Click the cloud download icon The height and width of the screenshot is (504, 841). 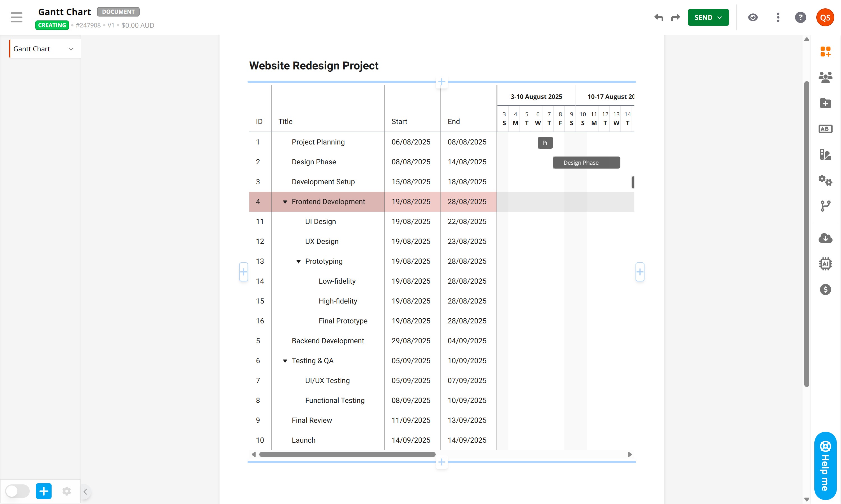pos(825,238)
